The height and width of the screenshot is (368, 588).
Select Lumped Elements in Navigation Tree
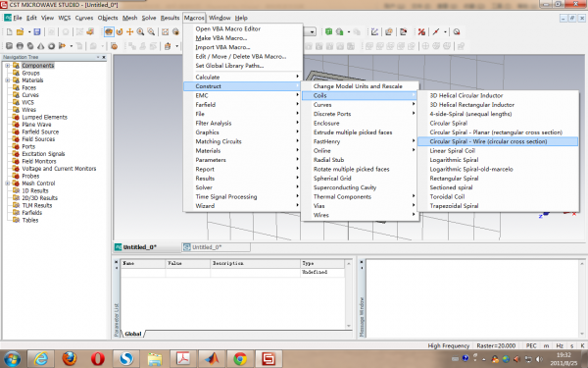[x=44, y=117]
